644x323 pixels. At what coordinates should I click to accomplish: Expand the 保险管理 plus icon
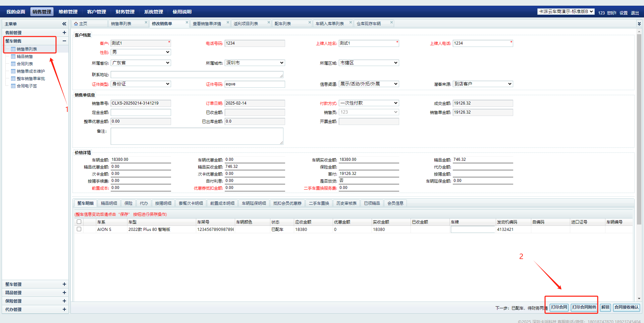[64, 301]
